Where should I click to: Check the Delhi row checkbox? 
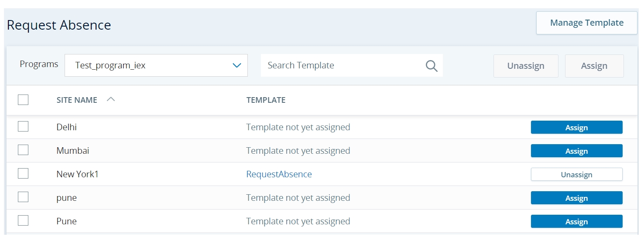[x=23, y=127]
